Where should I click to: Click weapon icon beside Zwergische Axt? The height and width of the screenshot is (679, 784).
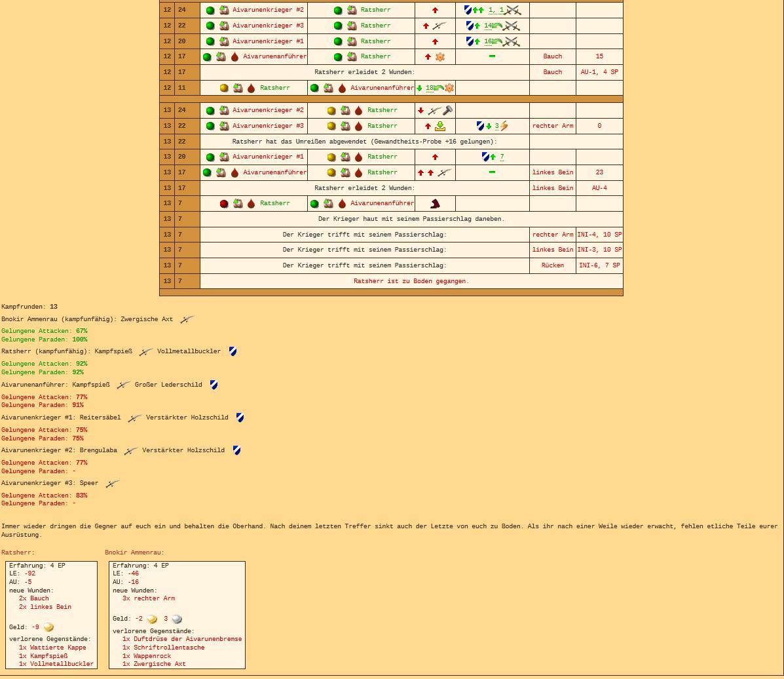187,320
